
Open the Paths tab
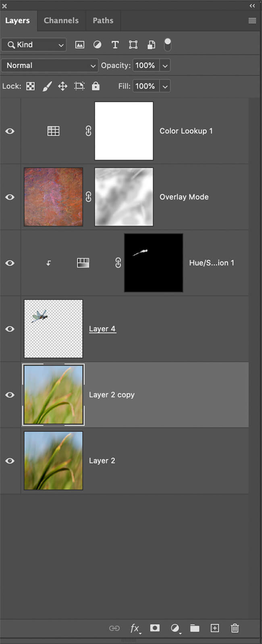pos(103,21)
